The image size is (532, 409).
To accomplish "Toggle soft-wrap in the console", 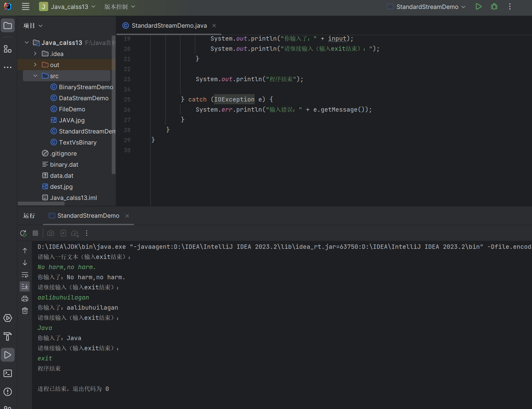I will pos(25,275).
